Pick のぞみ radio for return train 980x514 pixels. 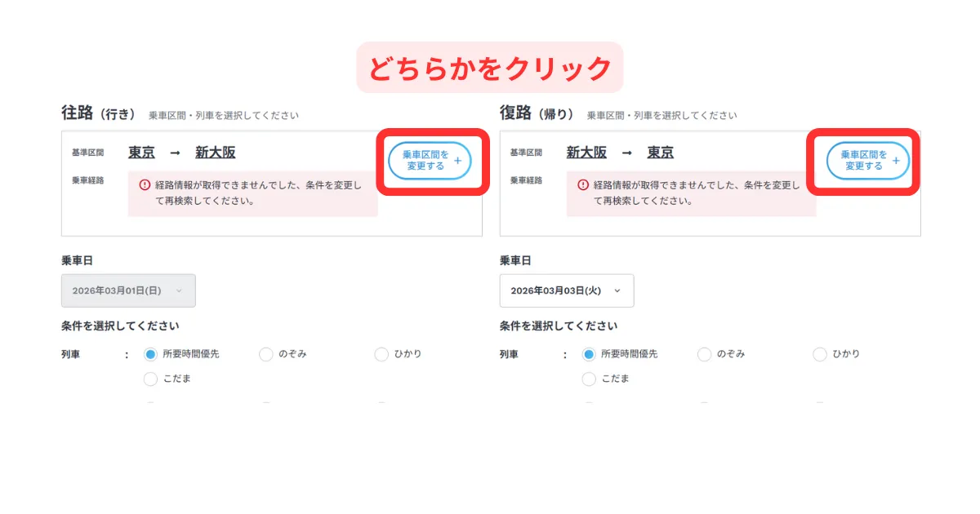pos(704,354)
